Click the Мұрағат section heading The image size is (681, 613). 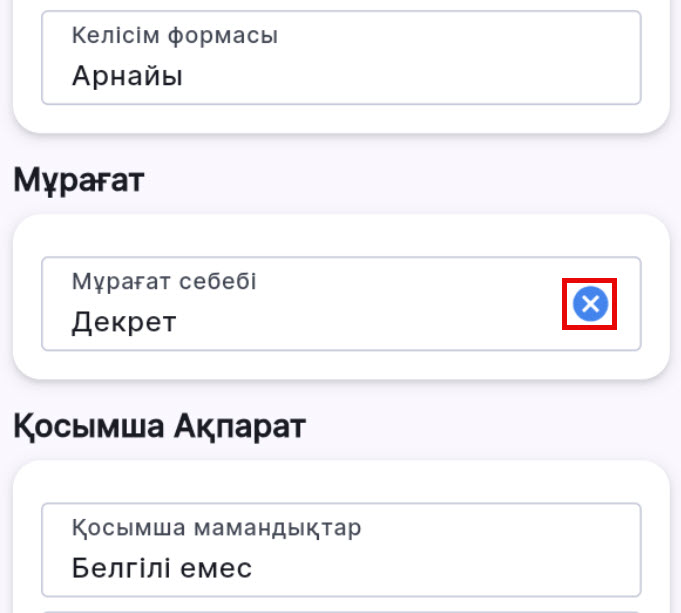[x=79, y=181]
